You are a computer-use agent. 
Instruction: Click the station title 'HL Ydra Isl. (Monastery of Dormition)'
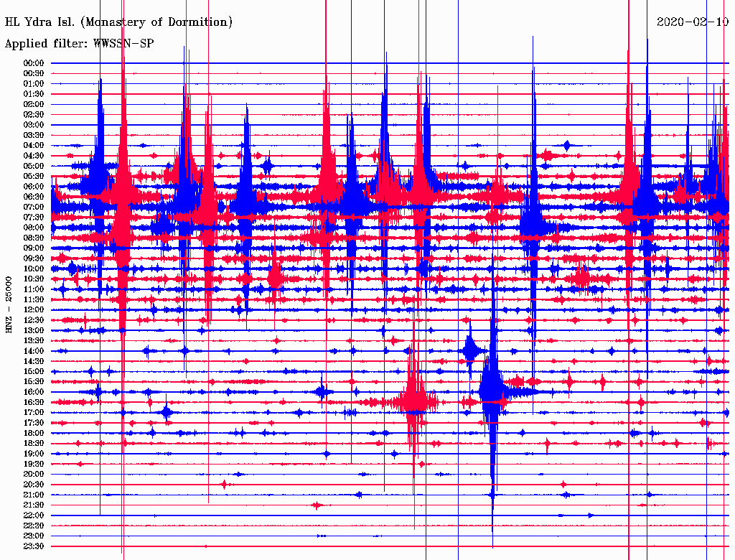118,22
